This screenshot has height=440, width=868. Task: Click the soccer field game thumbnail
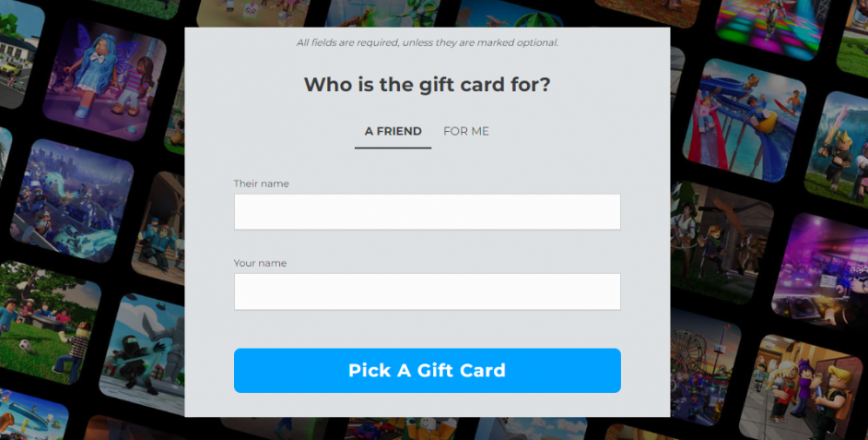[x=45, y=323]
